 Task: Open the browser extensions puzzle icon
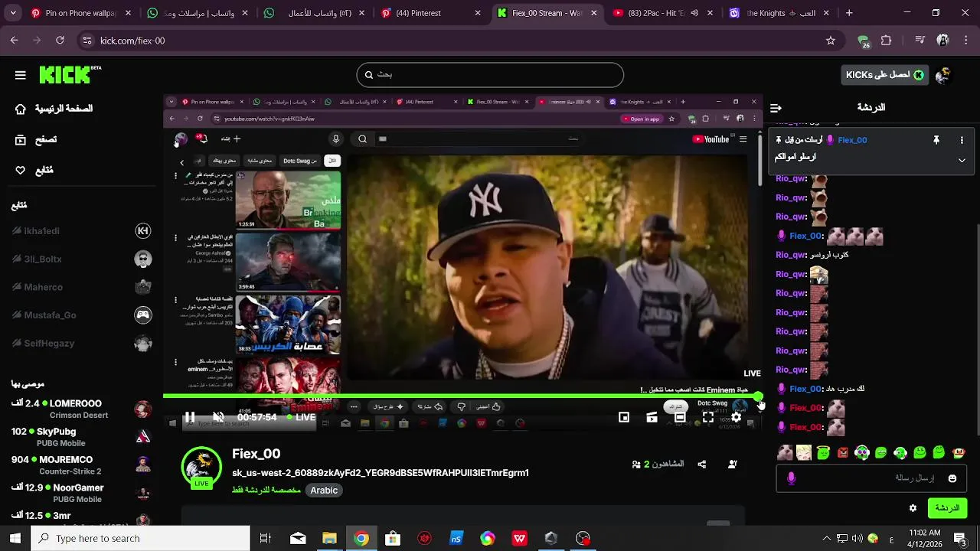[x=887, y=41]
